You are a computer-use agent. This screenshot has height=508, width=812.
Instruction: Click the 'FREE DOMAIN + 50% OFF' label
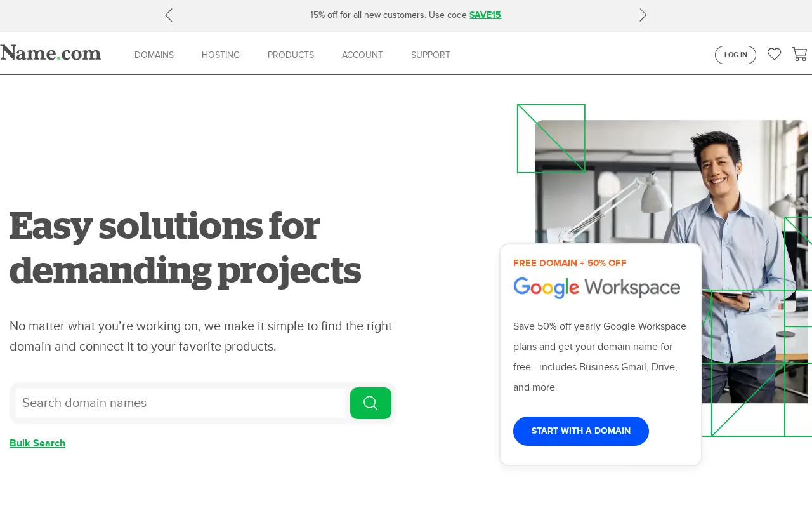tap(570, 263)
